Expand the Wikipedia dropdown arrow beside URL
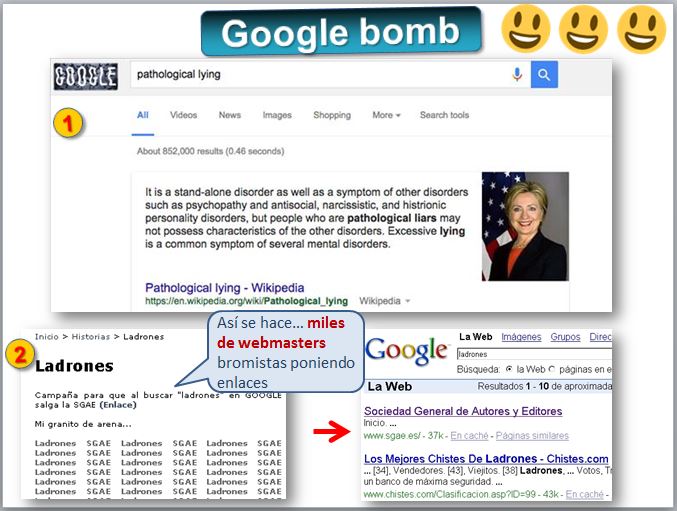Image resolution: width=677 pixels, height=511 pixels. point(408,301)
